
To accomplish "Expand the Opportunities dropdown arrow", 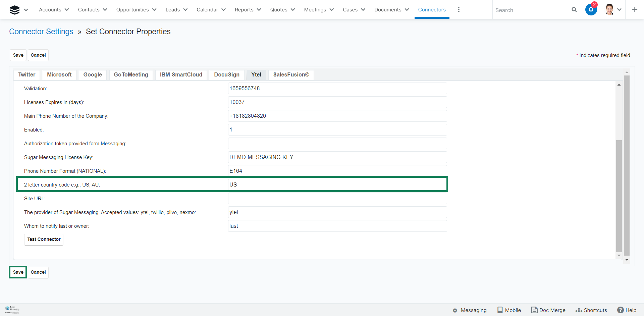I will pyautogui.click(x=154, y=10).
